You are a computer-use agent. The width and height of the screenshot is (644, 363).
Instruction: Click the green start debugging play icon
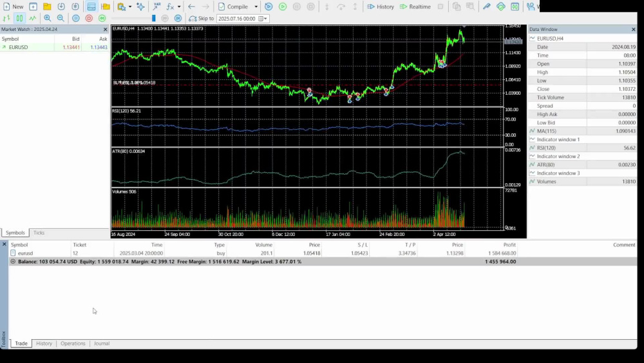tap(283, 6)
